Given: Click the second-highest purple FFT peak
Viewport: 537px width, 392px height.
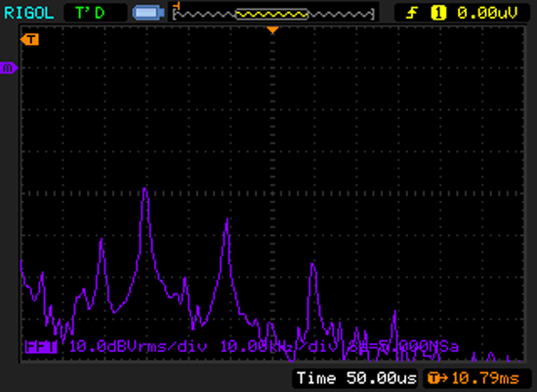Looking at the screenshot, I should point(227,220).
